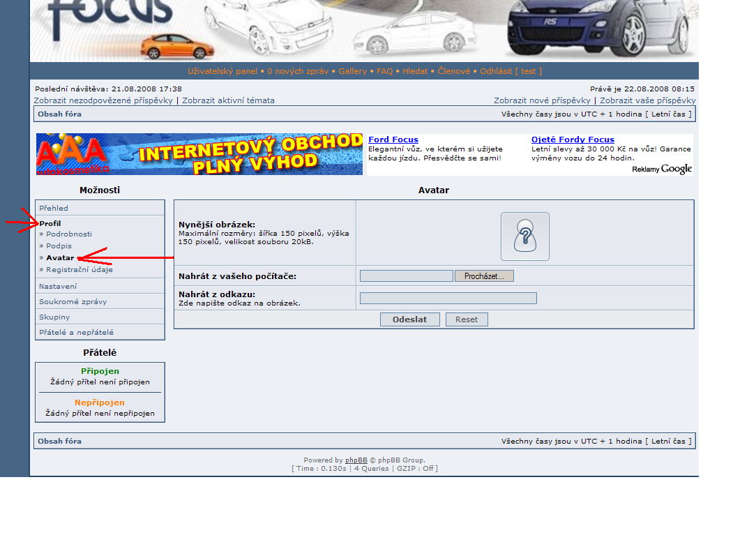This screenshot has width=756, height=535.
Task: Submit the form with Odeslat button
Action: coord(409,319)
